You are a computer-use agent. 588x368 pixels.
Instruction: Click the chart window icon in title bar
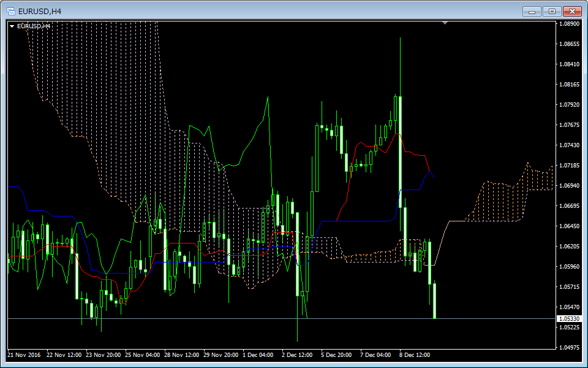tap(11, 11)
